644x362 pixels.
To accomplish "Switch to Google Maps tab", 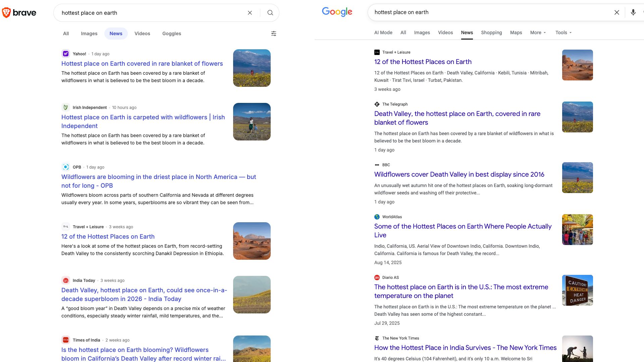I will [x=516, y=33].
